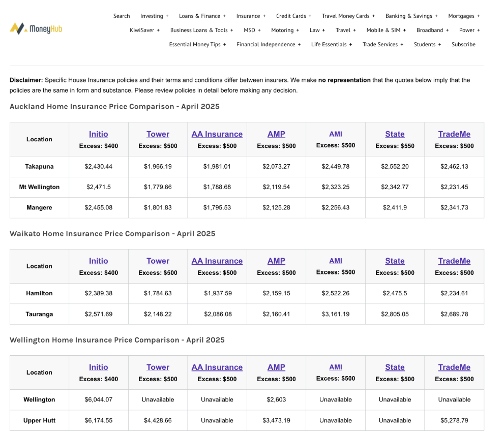Open TradeMe link in Waikato table
The height and width of the screenshot is (436, 504).
click(x=454, y=261)
